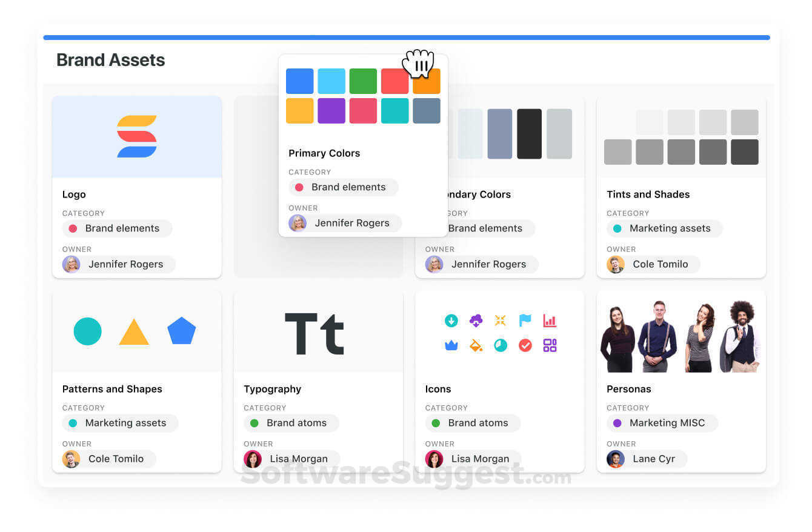
Task: Click the blue flag icon in Icons card
Action: 525,321
